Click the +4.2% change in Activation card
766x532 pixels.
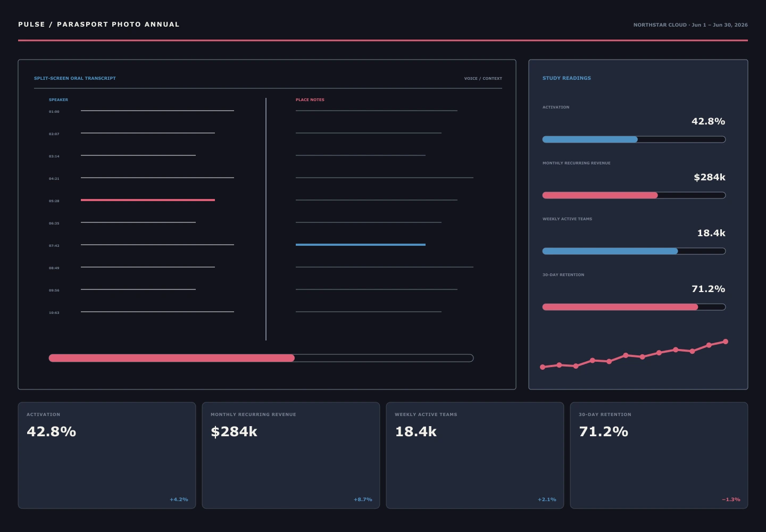(x=179, y=500)
